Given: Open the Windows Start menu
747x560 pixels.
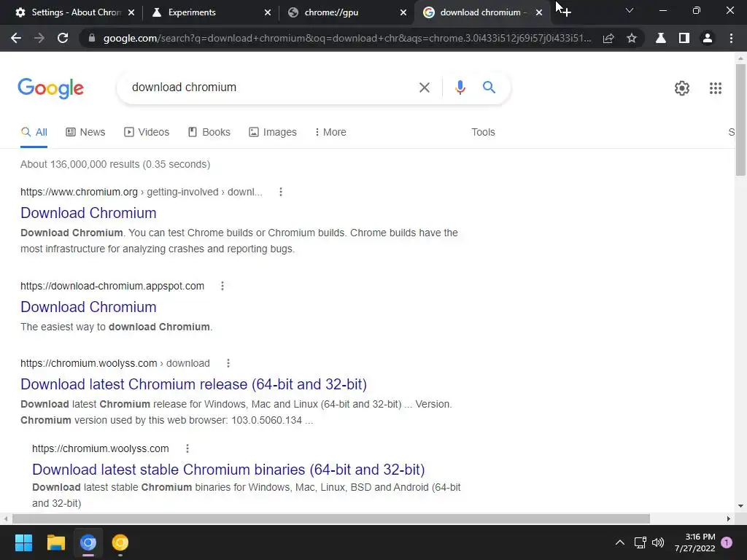Looking at the screenshot, I should 23,542.
